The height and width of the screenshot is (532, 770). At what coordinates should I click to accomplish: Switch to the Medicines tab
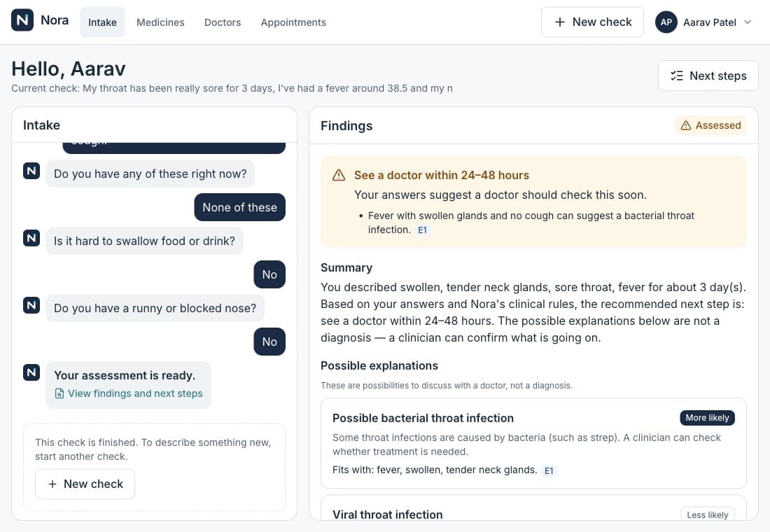pyautogui.click(x=160, y=22)
